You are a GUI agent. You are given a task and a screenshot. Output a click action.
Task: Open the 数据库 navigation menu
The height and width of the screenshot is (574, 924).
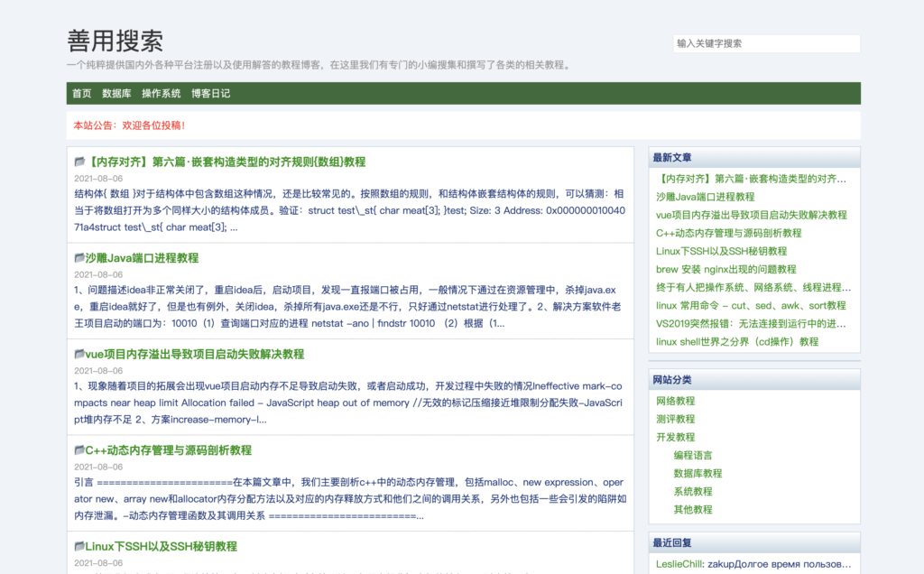[117, 93]
